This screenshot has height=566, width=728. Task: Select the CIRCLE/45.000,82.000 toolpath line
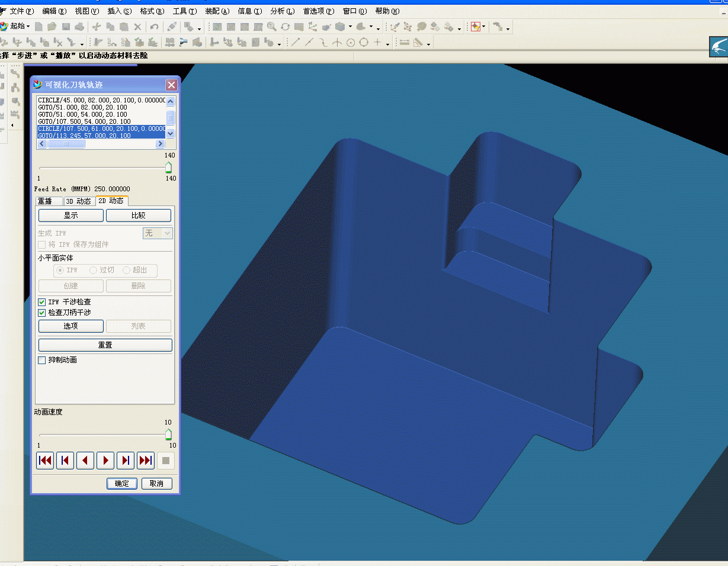coord(101,101)
